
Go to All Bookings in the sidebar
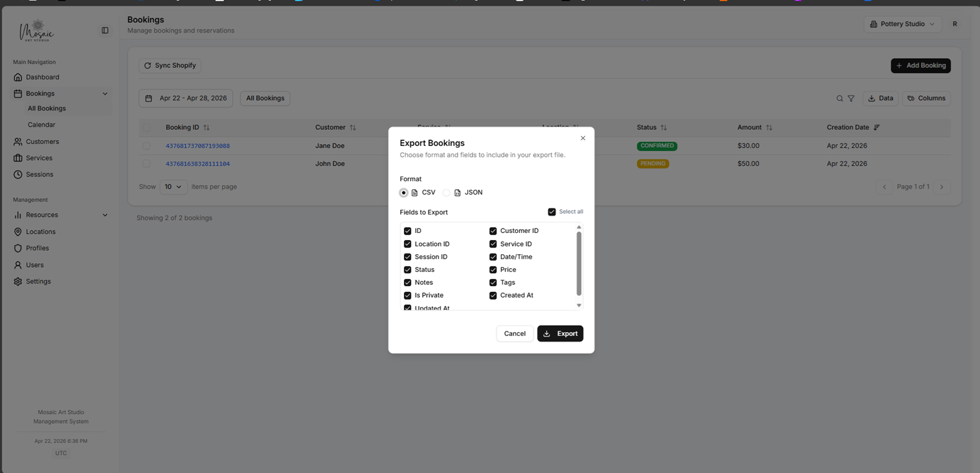(47, 108)
